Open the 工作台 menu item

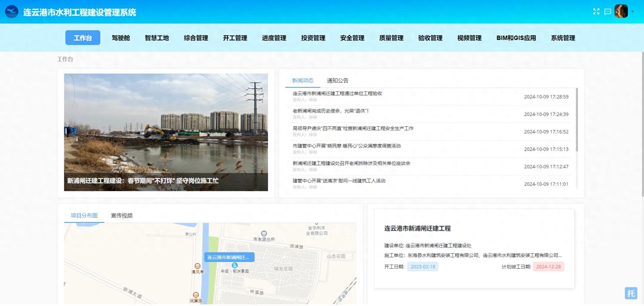click(83, 38)
